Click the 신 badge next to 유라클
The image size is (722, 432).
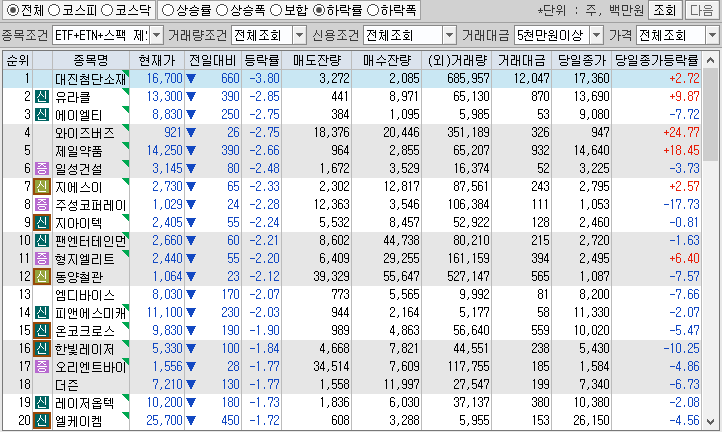click(x=42, y=97)
